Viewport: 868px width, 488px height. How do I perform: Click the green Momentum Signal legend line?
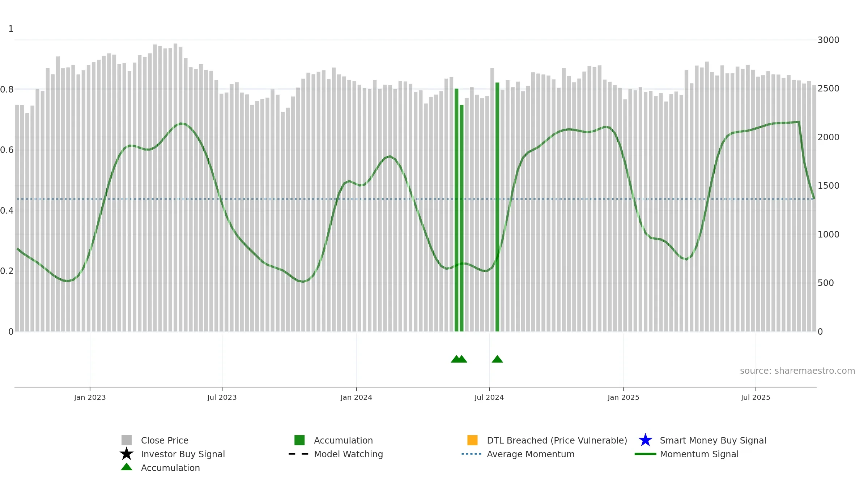[x=645, y=454]
